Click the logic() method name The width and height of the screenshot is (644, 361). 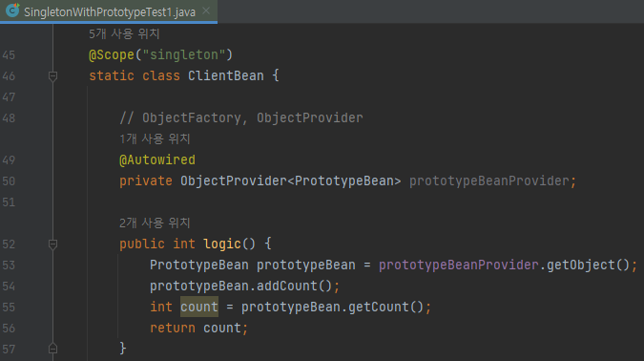point(222,244)
